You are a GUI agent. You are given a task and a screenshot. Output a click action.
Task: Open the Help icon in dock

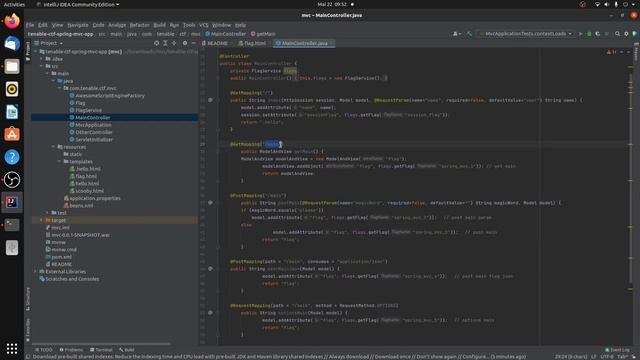click(x=12, y=157)
